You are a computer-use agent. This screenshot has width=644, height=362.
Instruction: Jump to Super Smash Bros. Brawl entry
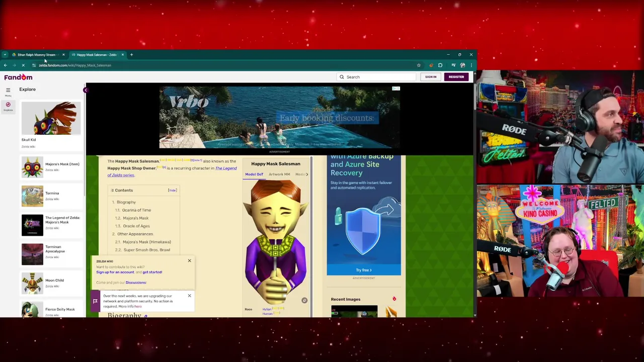[x=146, y=250]
